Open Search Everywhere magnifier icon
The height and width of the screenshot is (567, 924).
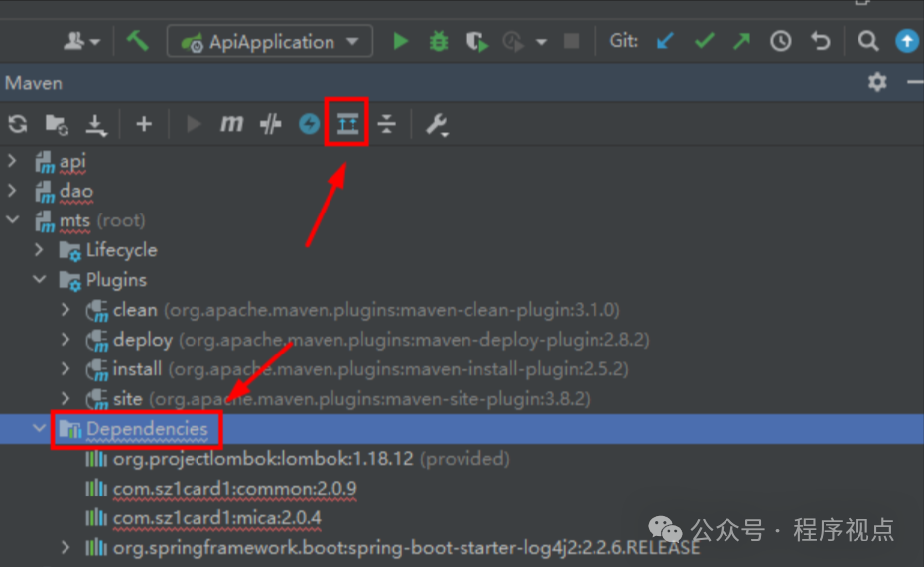tap(868, 42)
